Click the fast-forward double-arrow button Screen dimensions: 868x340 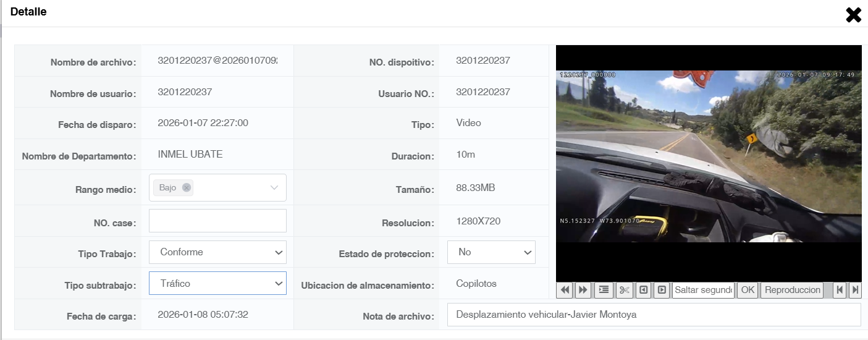click(x=583, y=290)
